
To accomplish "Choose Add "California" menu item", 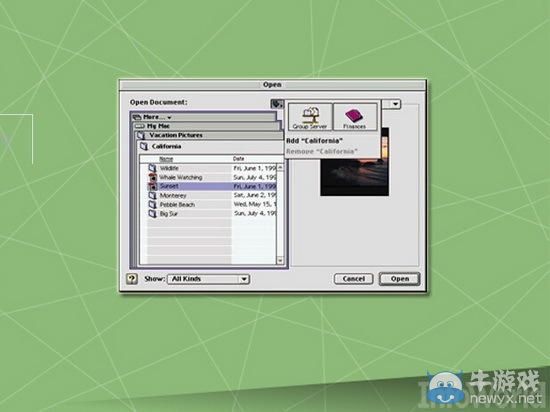I will point(314,141).
